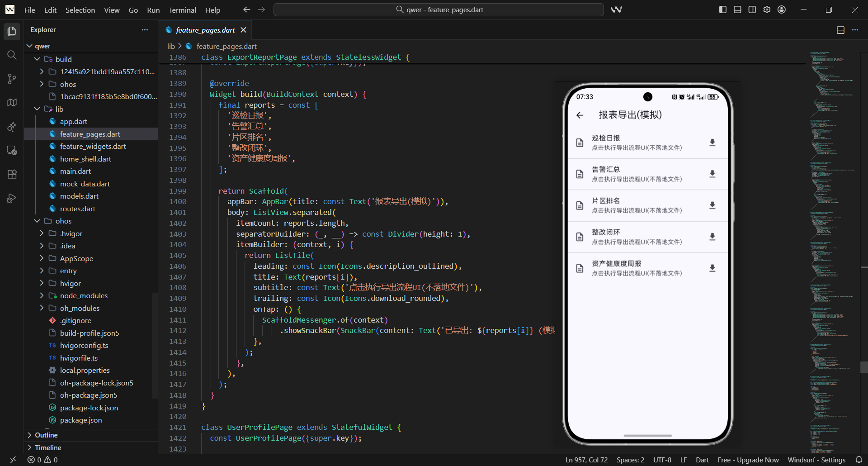Viewport: 868px width, 466px height.
Task: Open Remote Explorer icon in activity bar
Action: coord(12,150)
